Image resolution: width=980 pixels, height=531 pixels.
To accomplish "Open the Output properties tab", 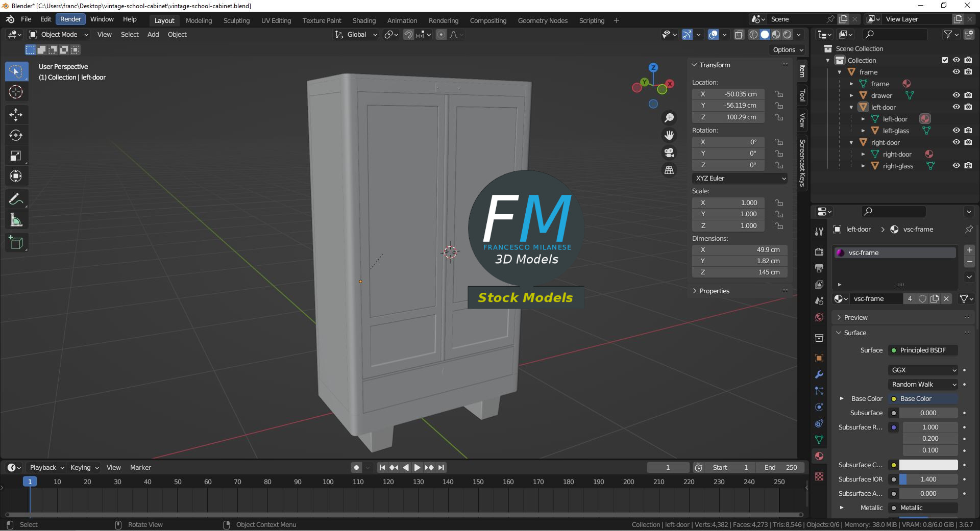I will pyautogui.click(x=819, y=268).
